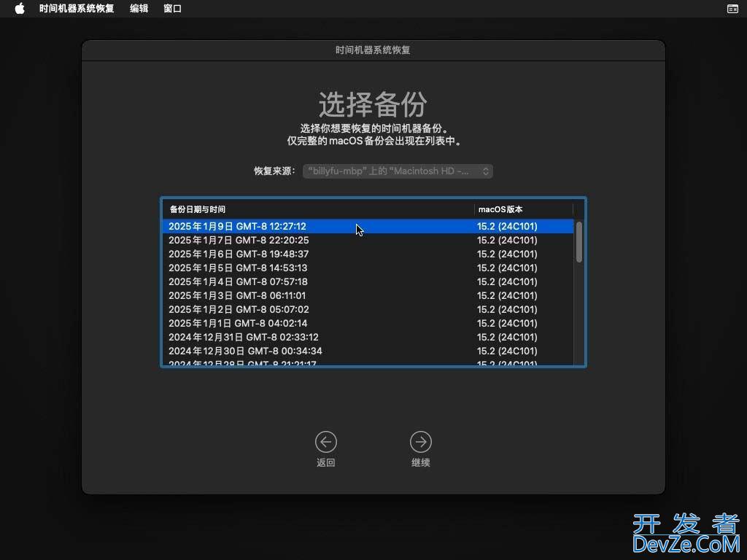This screenshot has width=747, height=560.
Task: Click the 继续 forward arrow icon
Action: pos(421,442)
